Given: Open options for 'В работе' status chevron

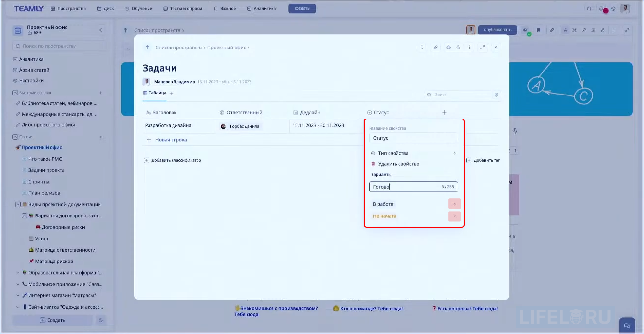Looking at the screenshot, I should click(454, 203).
